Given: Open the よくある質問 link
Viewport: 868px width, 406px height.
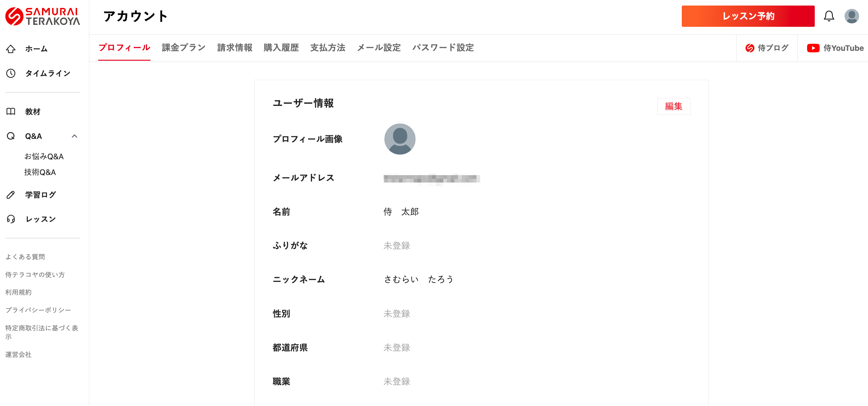Looking at the screenshot, I should click(25, 257).
